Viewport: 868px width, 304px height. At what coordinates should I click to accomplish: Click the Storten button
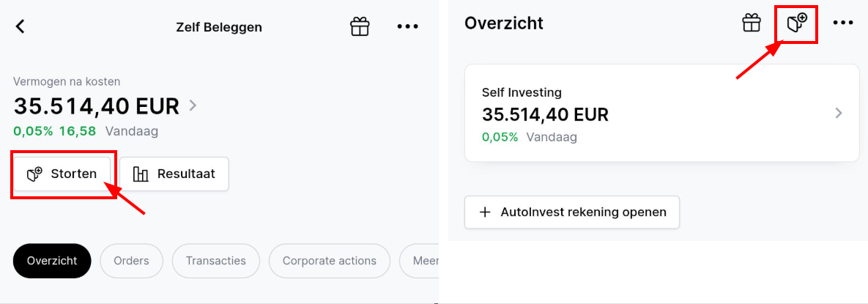(62, 174)
